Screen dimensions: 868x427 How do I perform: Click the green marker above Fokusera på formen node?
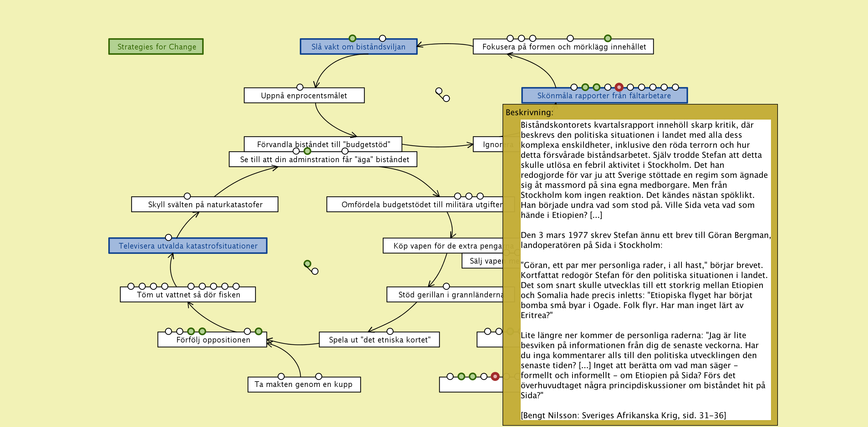[x=608, y=39]
